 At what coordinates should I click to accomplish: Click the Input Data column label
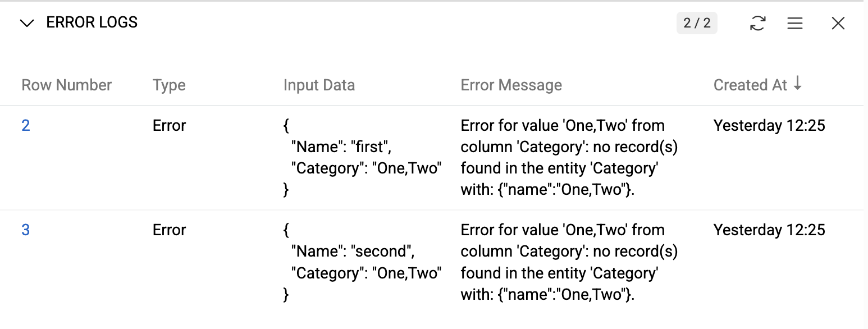click(319, 84)
